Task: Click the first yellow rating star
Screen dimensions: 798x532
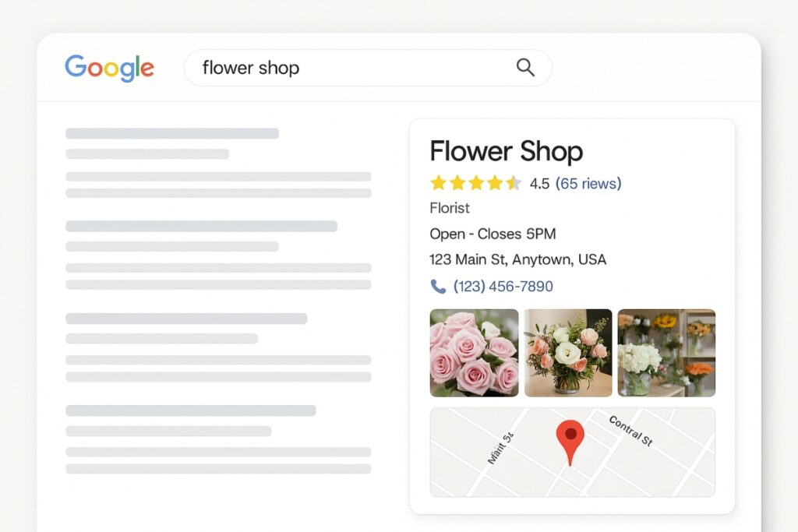Action: (436, 181)
